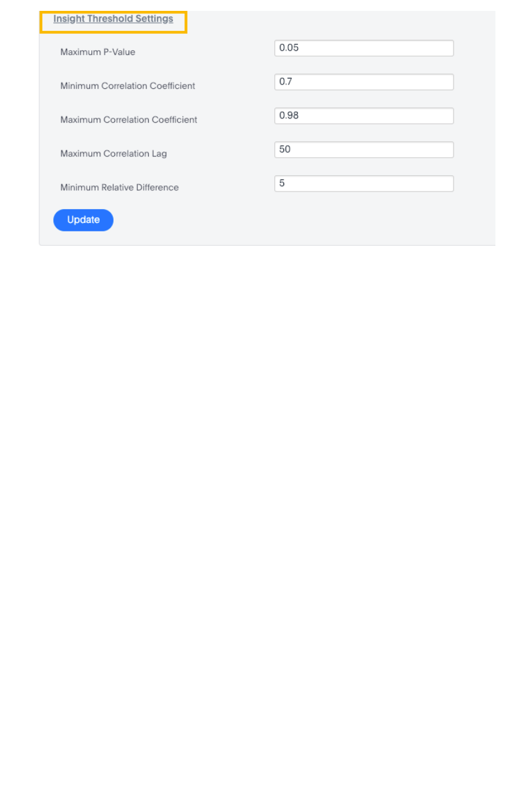The height and width of the screenshot is (812, 522).
Task: Open the Insight Threshold Settings heading link
Action: (113, 19)
